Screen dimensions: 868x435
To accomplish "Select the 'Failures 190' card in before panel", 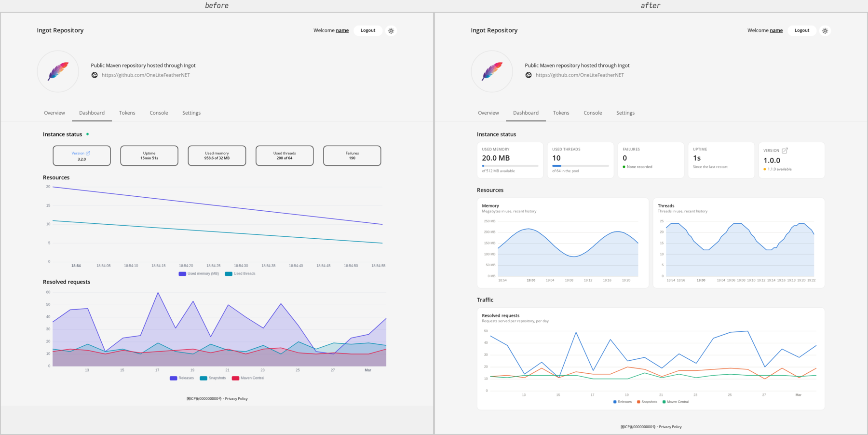I will point(352,156).
